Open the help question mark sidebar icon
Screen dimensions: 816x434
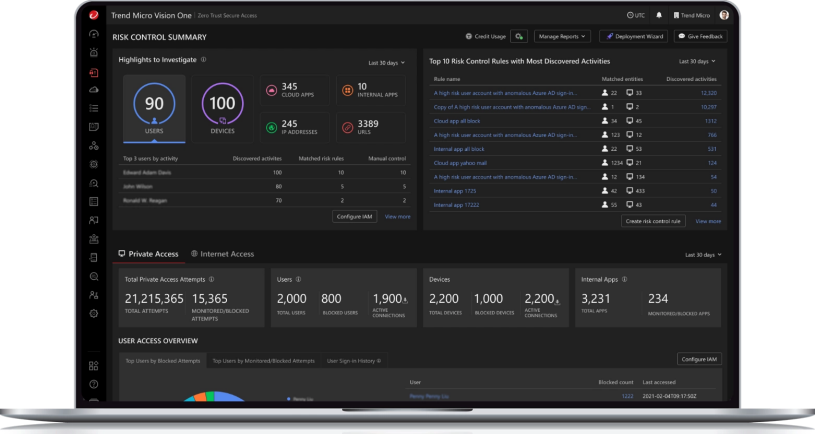(94, 385)
